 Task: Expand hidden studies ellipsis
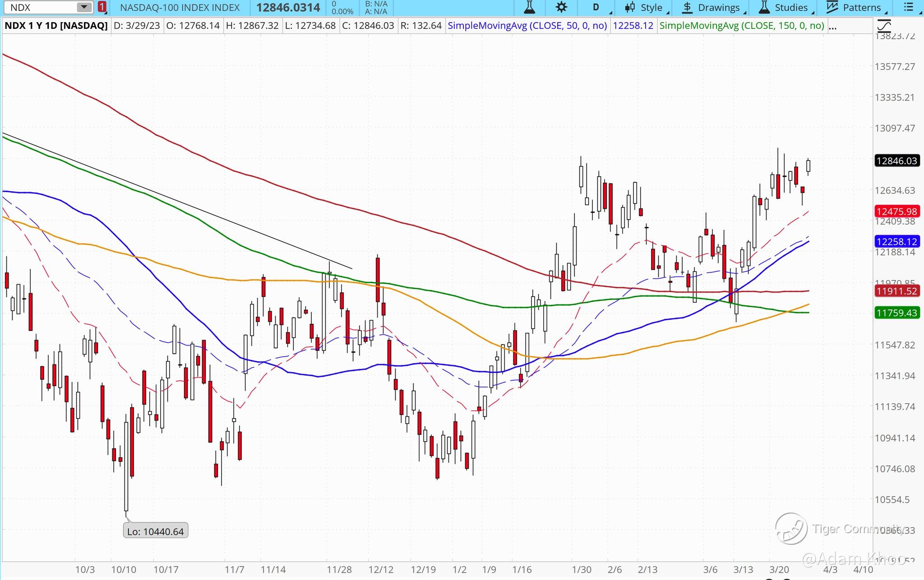point(833,26)
